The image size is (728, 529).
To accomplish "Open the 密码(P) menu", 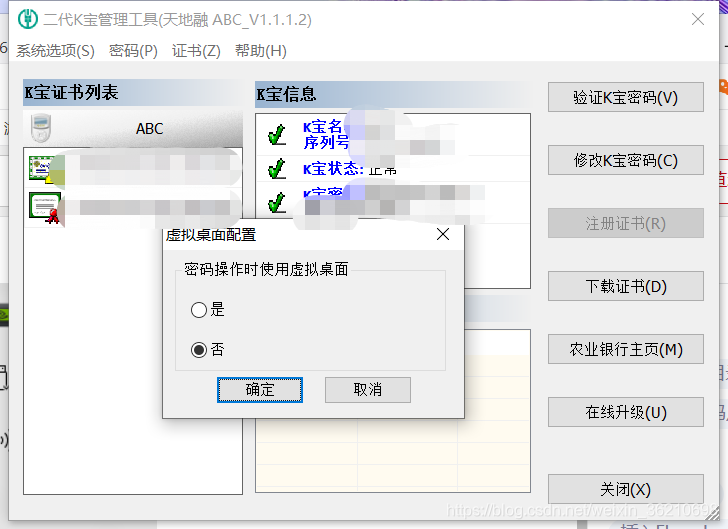I will 133,51.
